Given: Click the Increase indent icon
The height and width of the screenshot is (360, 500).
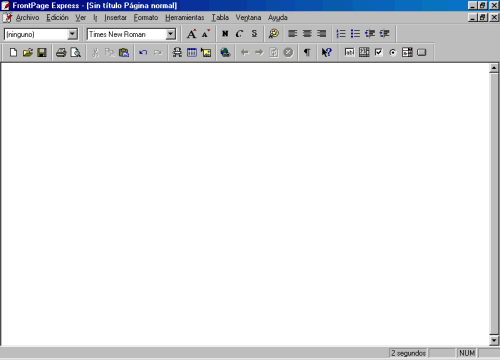Looking at the screenshot, I should coord(384,34).
